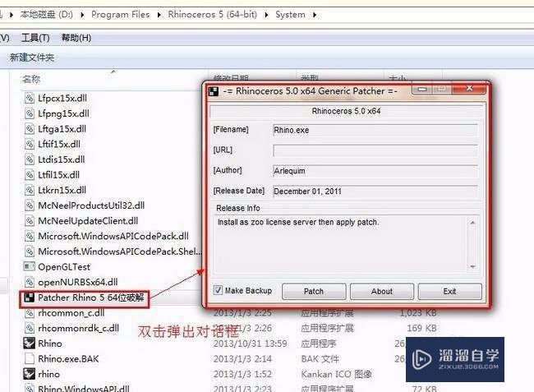Image resolution: width=534 pixels, height=392 pixels.
Task: Expand the arrow after 本地磁盘 (D:)
Action: (x=82, y=15)
